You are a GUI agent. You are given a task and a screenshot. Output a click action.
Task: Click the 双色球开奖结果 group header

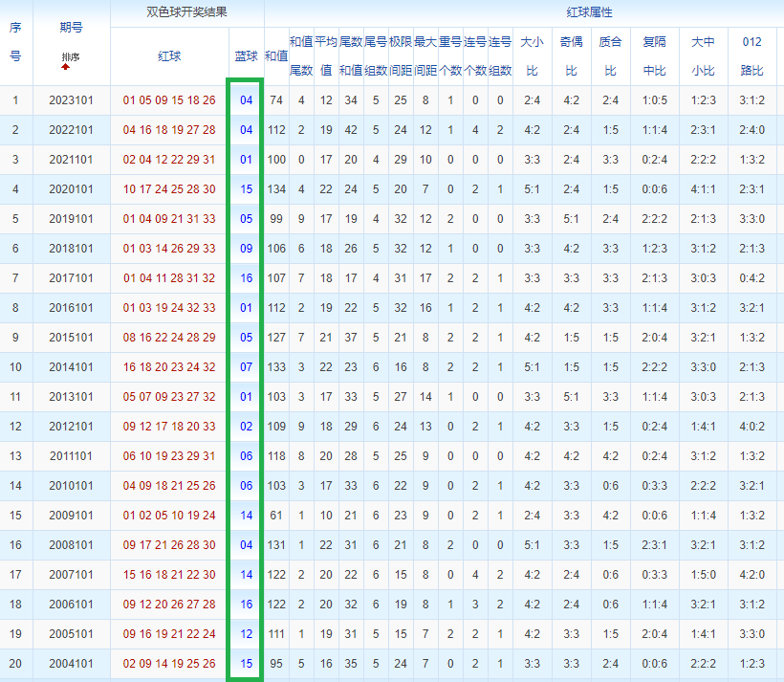[x=187, y=12]
